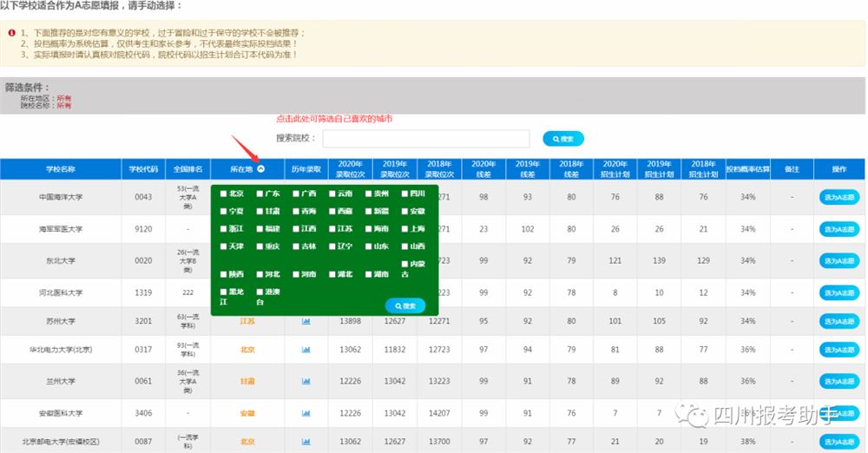This screenshot has height=453, width=868.
Task: Check the 天津 region checkbox
Action: click(224, 246)
